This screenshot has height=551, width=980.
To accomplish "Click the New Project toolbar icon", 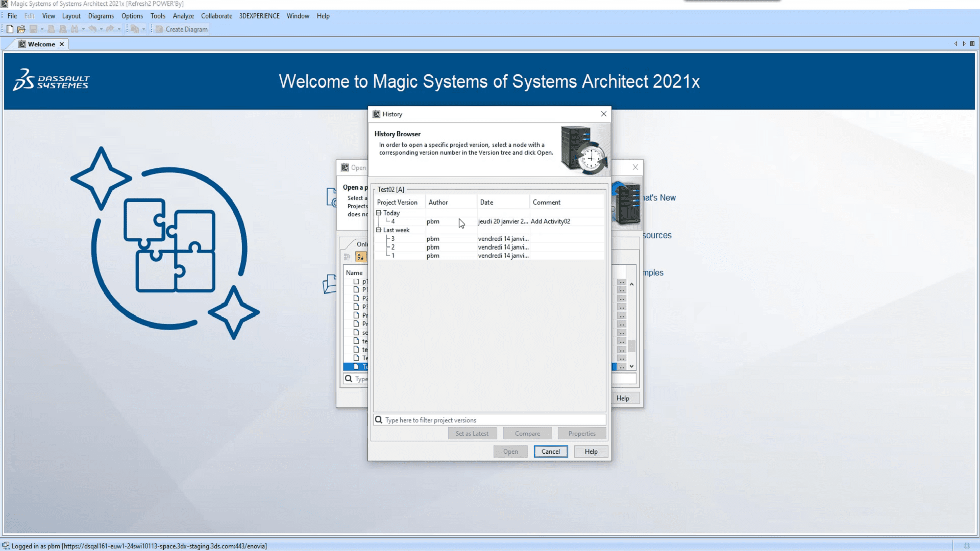I will 10,29.
